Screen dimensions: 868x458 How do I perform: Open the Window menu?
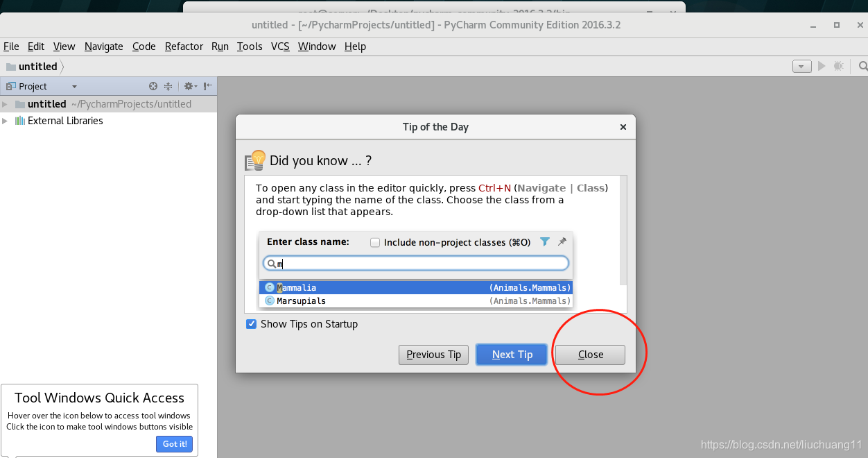(317, 46)
